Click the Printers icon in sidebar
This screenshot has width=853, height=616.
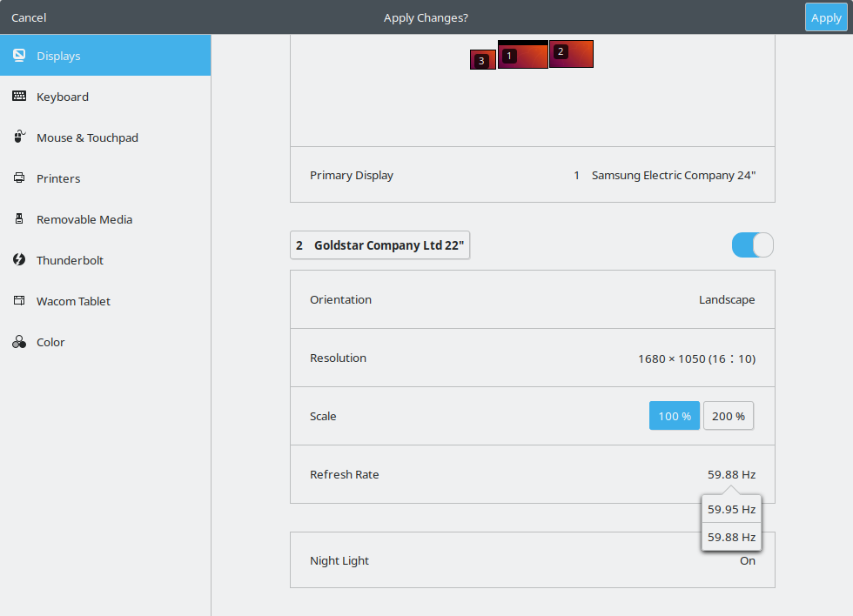pos(19,177)
